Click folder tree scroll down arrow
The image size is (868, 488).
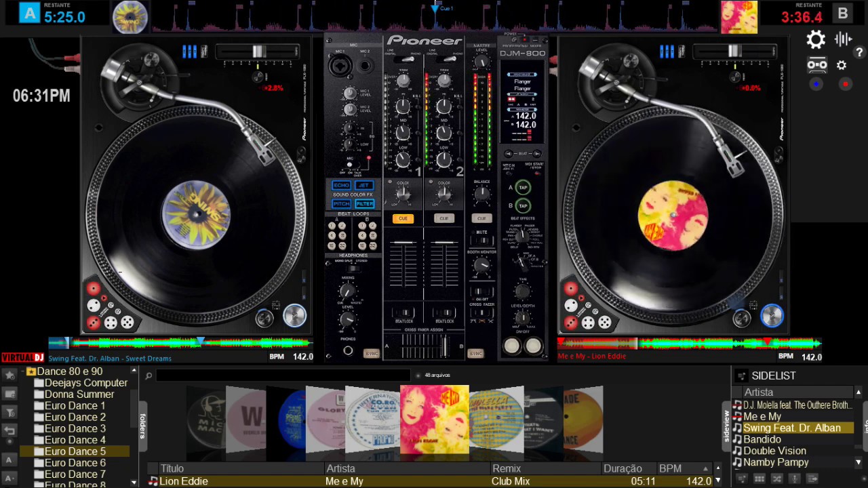point(134,482)
